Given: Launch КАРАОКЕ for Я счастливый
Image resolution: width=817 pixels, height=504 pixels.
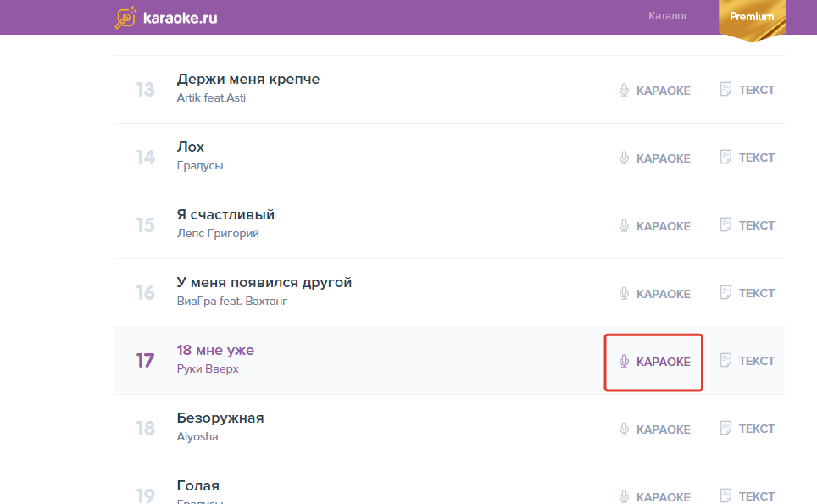Looking at the screenshot, I should 664,226.
